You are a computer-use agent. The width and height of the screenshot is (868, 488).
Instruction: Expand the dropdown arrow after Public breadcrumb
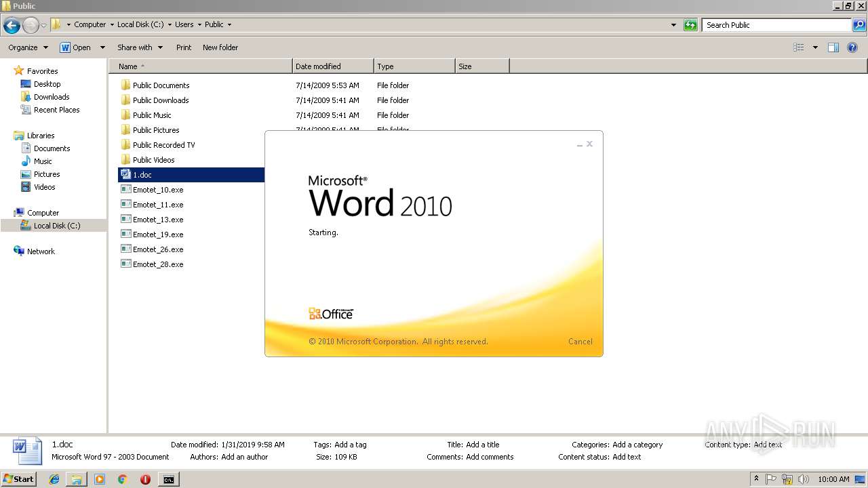click(229, 24)
